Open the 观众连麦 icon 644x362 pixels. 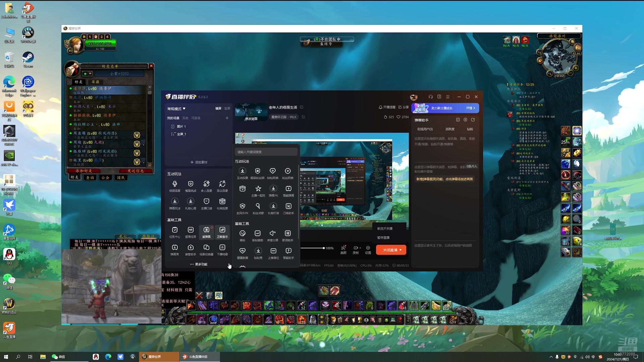(x=222, y=186)
